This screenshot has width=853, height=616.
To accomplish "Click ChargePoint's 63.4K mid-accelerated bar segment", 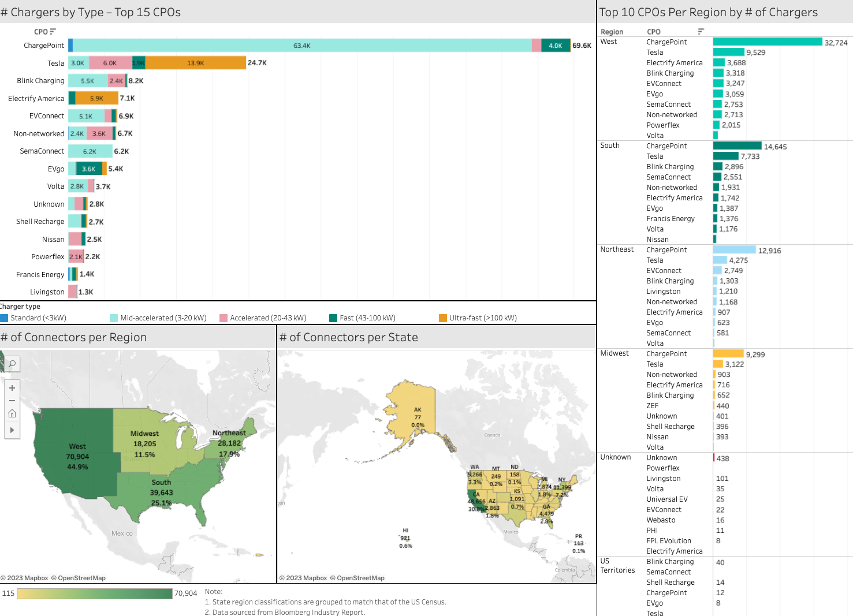I will click(x=301, y=46).
